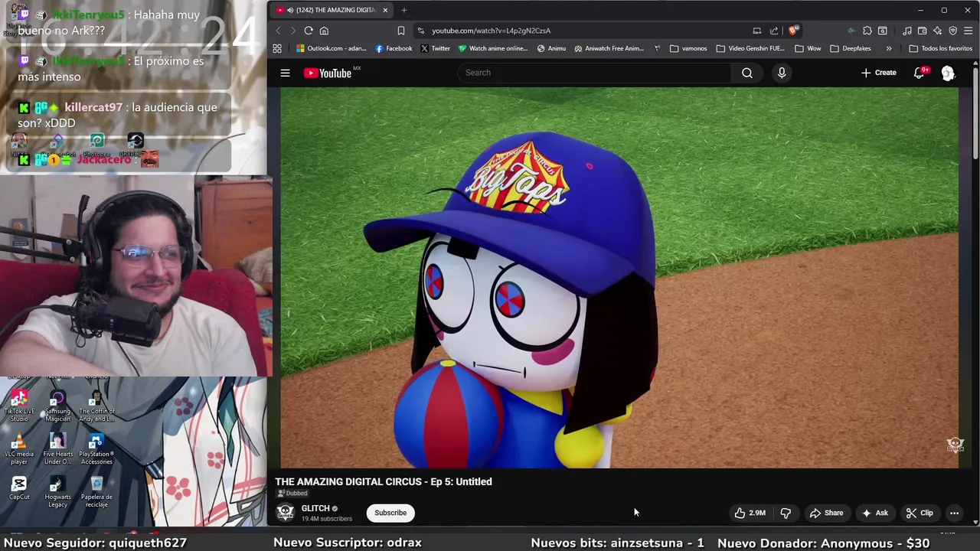Open the bookmarks bar apps grid icon
This screenshot has width=980, height=551.
click(x=277, y=48)
